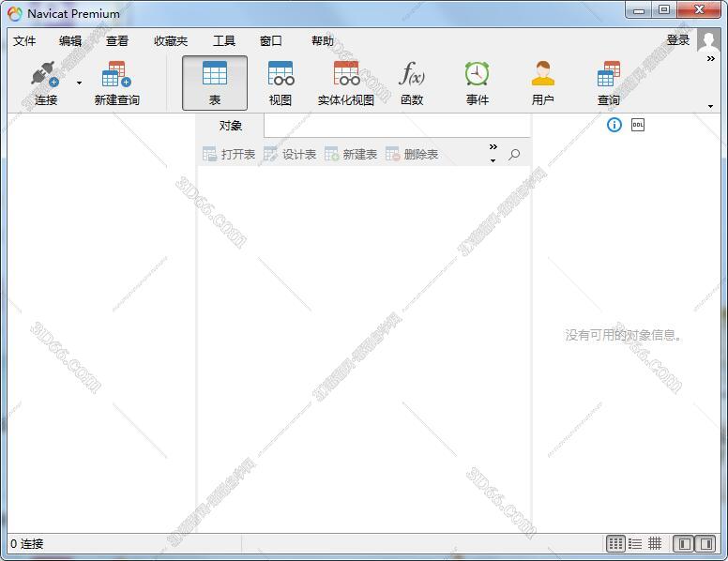Click the search magnifier icon
The width and height of the screenshot is (728, 561).
point(514,154)
